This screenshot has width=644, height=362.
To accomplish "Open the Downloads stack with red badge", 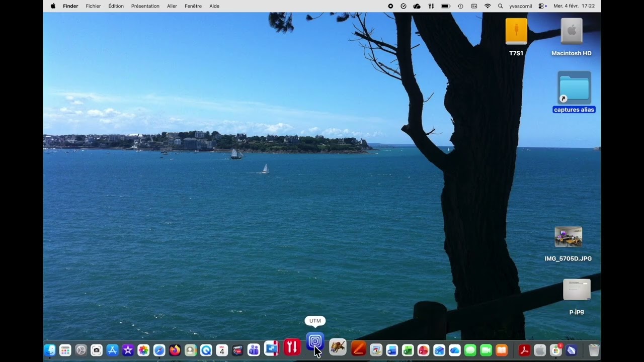I will [556, 350].
